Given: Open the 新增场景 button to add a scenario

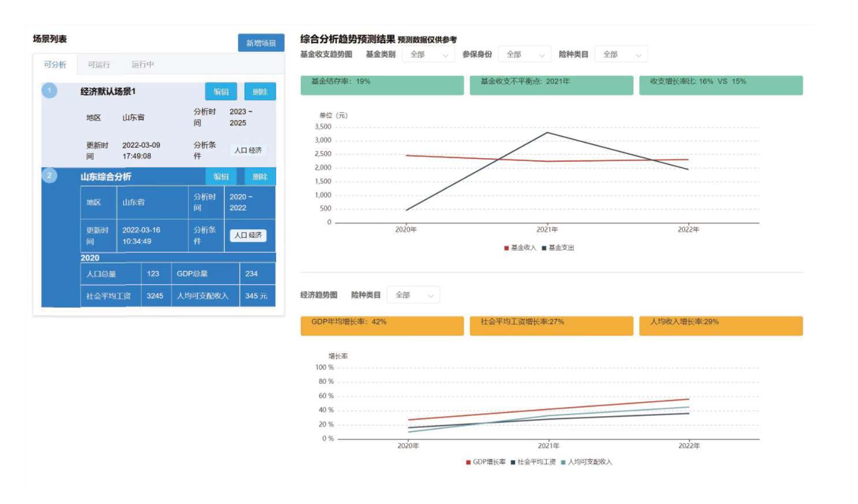Looking at the screenshot, I should [x=261, y=42].
